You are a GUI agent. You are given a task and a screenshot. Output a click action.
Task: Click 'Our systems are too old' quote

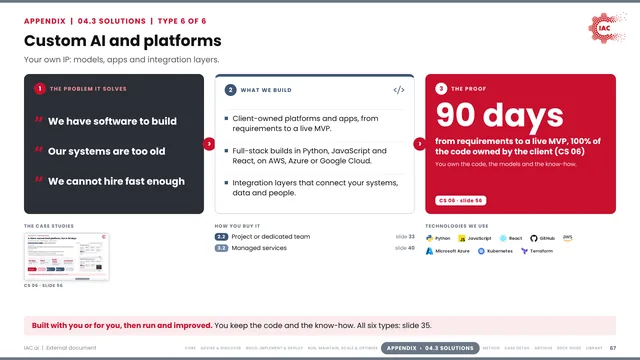107,151
